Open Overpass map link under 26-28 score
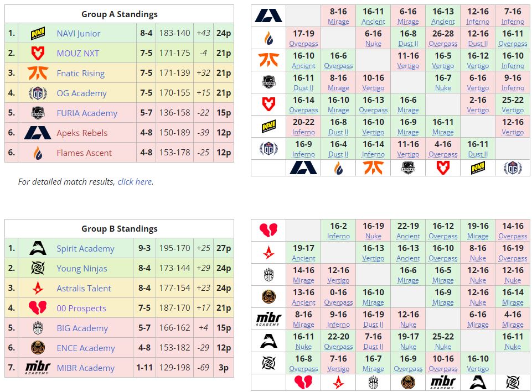 (443, 44)
